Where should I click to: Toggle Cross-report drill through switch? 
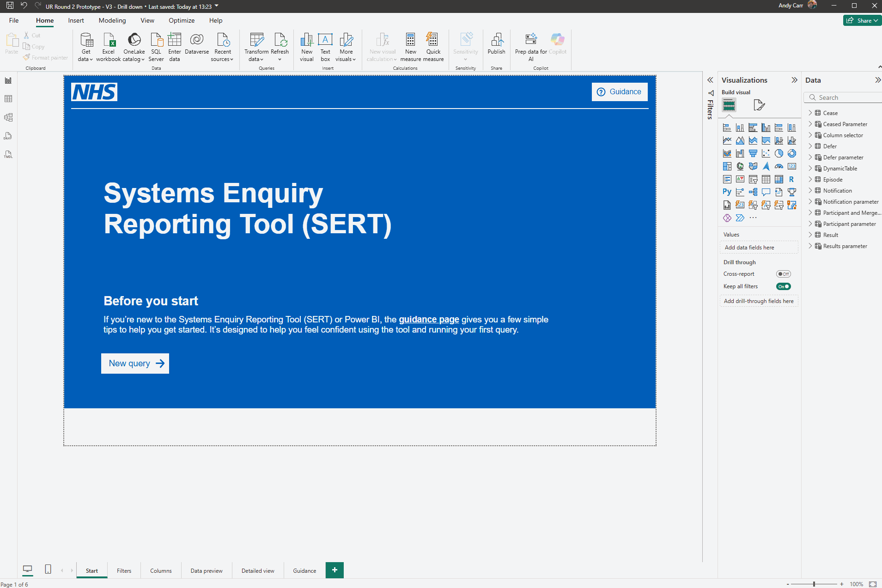[x=783, y=274]
